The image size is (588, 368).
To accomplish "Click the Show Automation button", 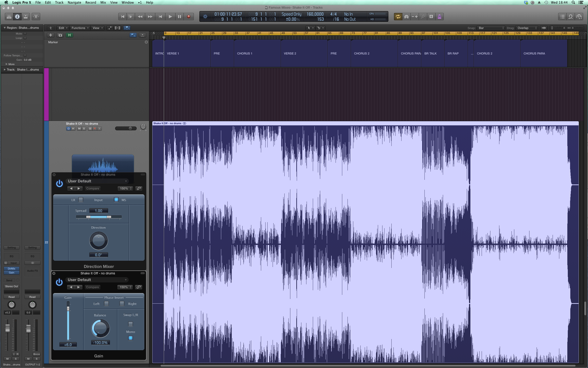I will point(110,28).
